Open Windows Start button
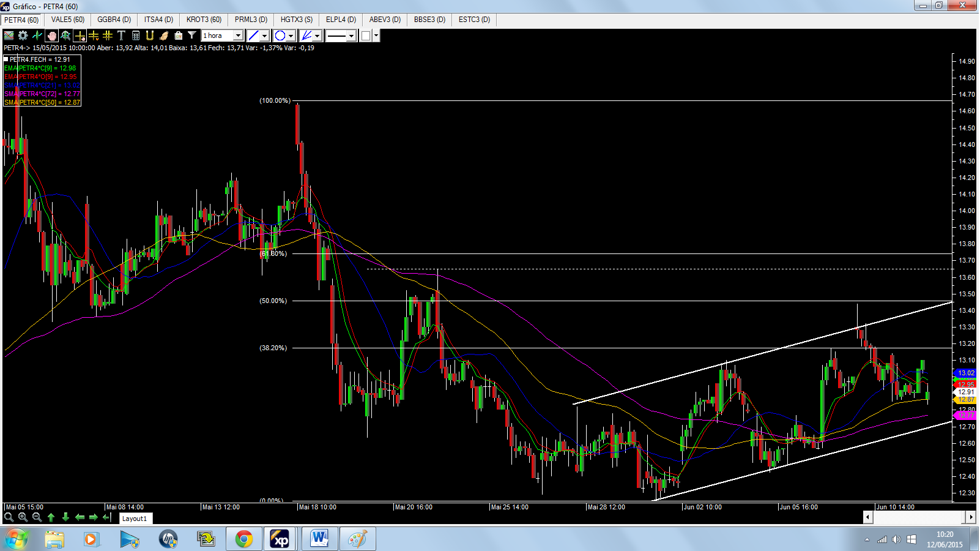The height and width of the screenshot is (551, 980). [x=16, y=539]
